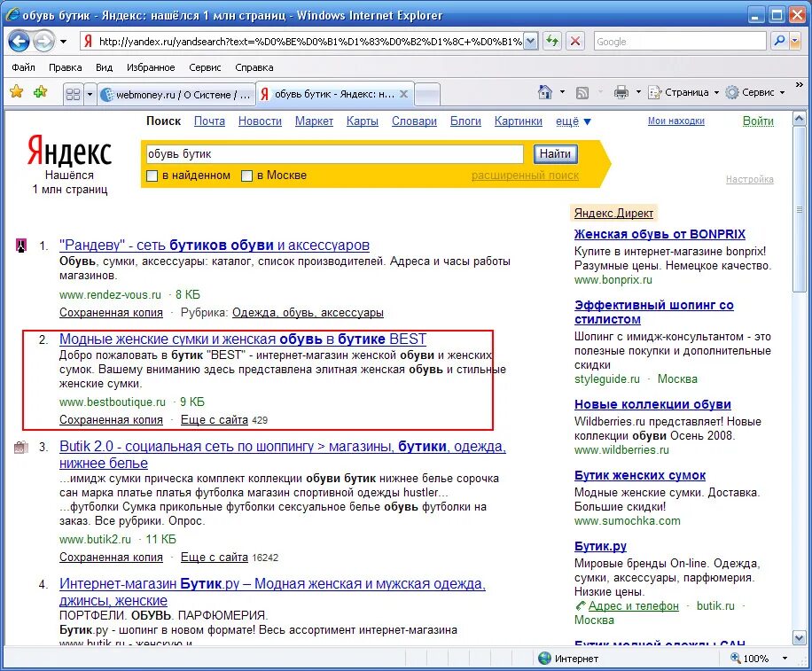Open the Избранное menu
The height and width of the screenshot is (671, 812).
pos(151,67)
